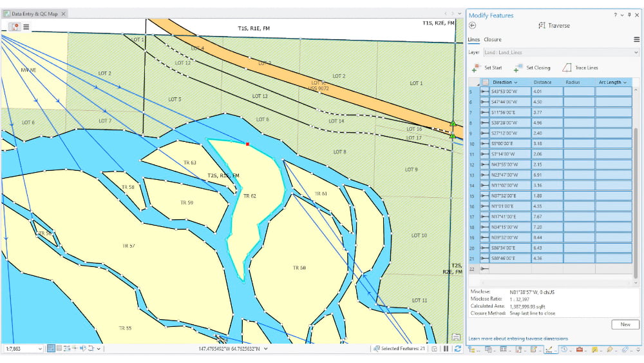Screen dimensions: 644x363
Task: Click the Set Start label
Action: point(493,68)
